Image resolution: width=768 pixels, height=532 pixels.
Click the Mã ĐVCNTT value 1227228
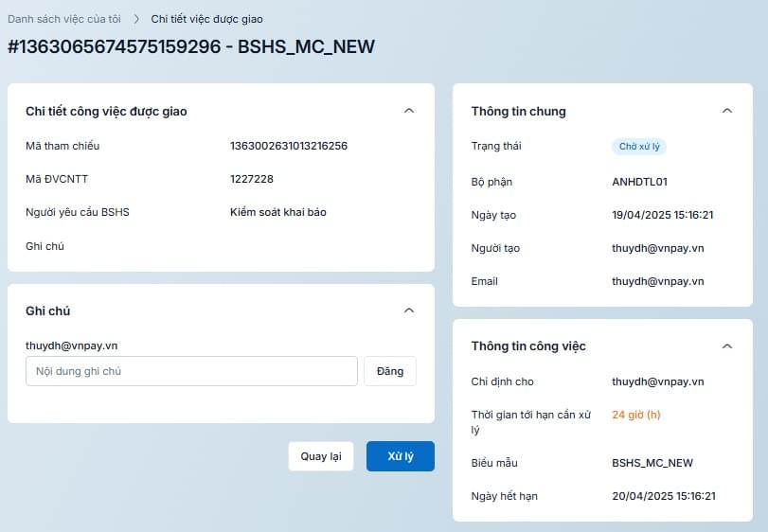(252, 179)
